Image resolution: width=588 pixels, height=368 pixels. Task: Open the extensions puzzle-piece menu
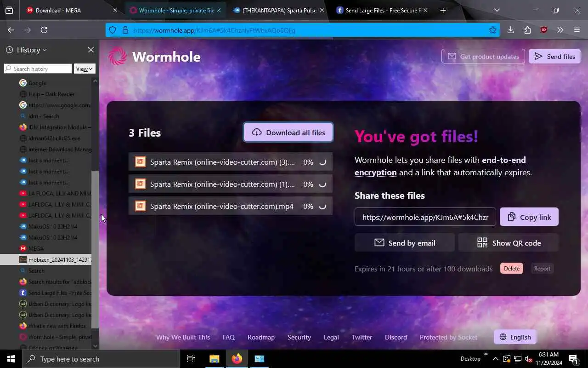pyautogui.click(x=527, y=30)
